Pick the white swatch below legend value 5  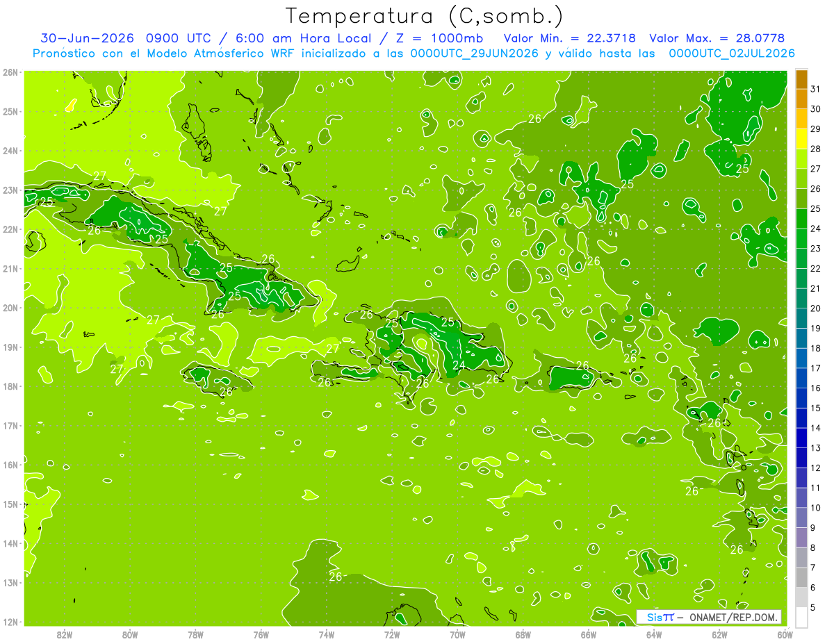[801, 617]
